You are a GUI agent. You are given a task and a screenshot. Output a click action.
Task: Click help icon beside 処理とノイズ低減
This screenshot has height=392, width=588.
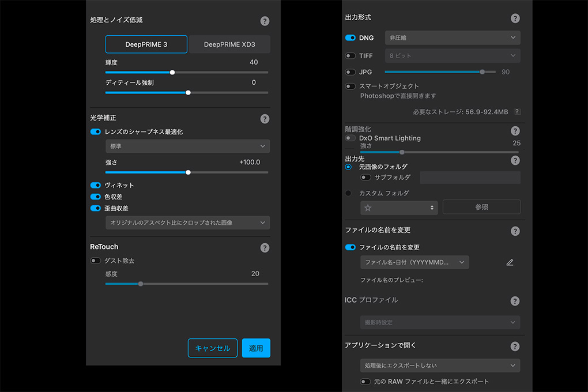265,21
